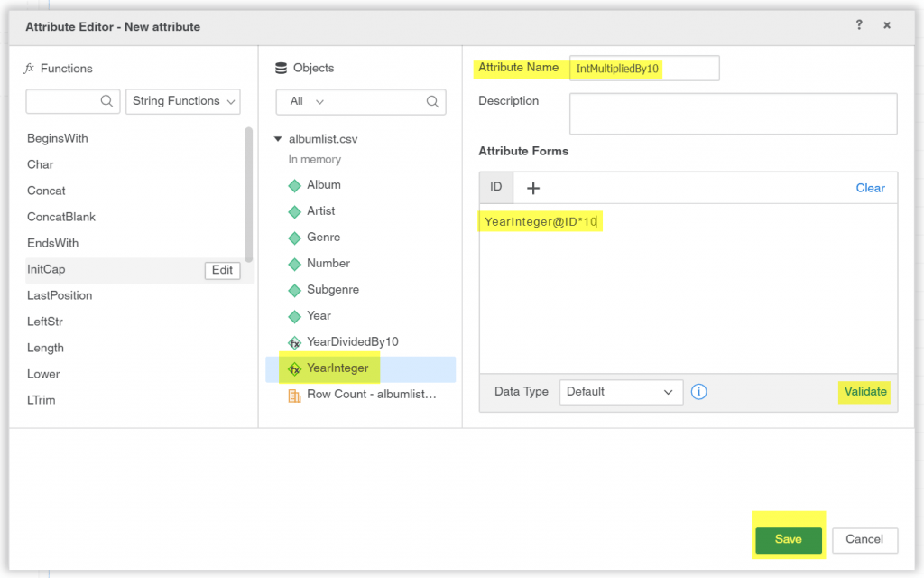
Task: Click the Objects search magnifier icon
Action: (432, 101)
